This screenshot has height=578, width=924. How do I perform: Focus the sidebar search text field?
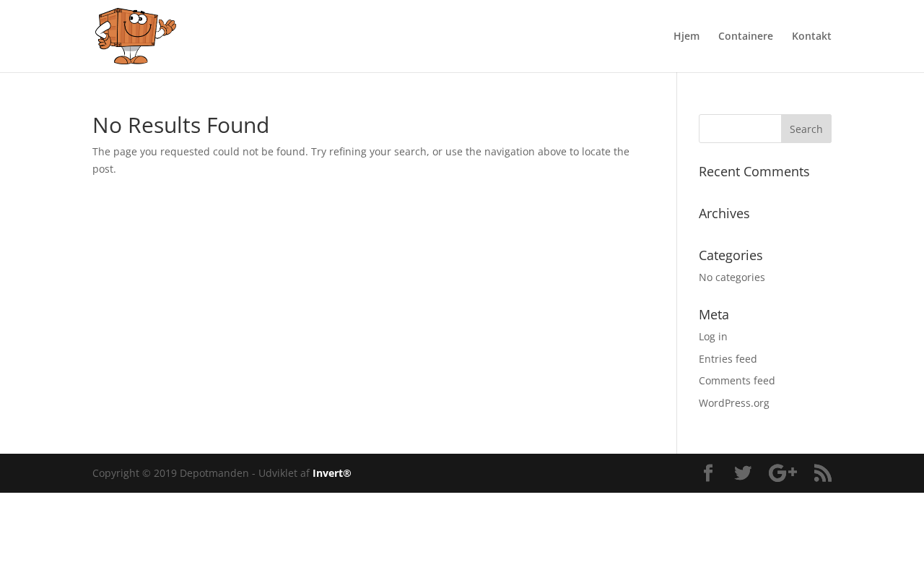click(740, 129)
